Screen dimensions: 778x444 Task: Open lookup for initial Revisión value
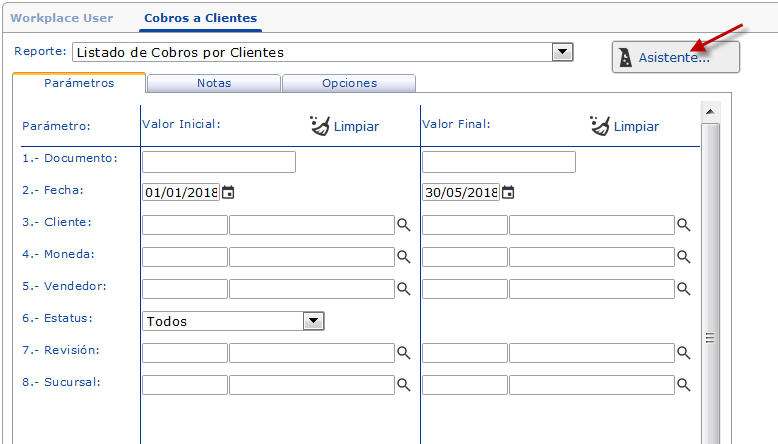[404, 354]
